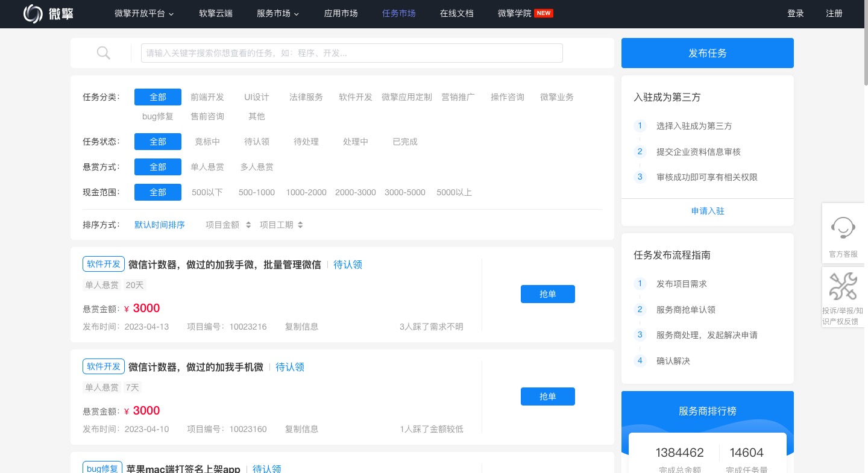Click 抢单 for task 10023160

click(x=548, y=396)
